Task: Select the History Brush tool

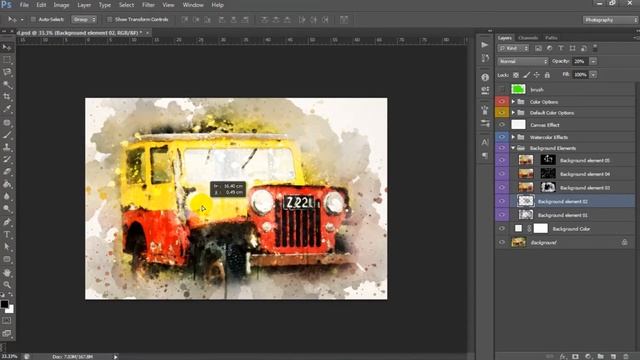Action: 7,159
